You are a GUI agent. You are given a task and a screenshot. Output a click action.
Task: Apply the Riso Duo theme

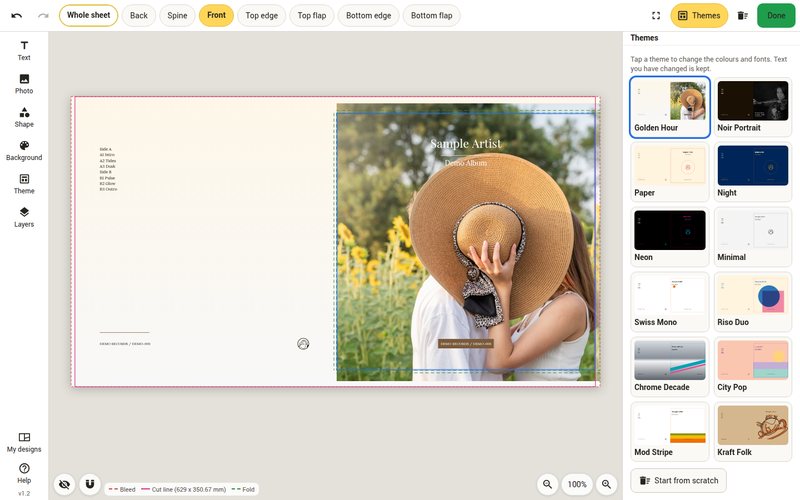click(753, 302)
